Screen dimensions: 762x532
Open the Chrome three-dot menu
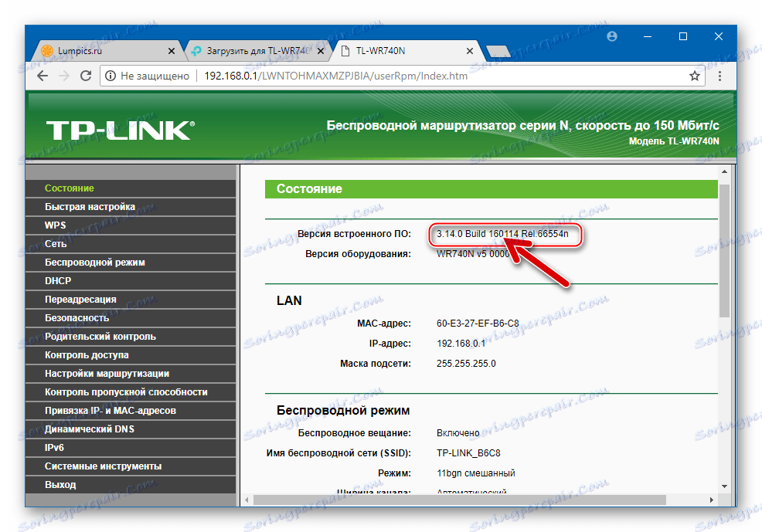point(719,76)
